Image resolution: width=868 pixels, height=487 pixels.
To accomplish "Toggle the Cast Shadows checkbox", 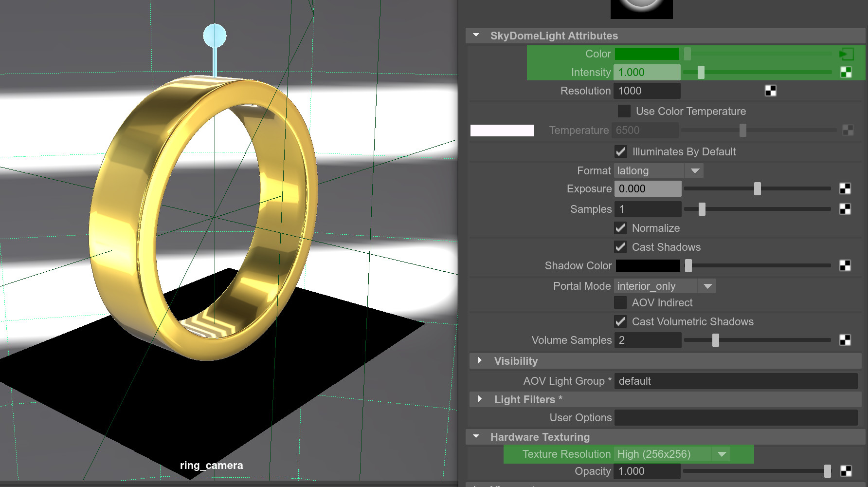I will click(x=620, y=247).
